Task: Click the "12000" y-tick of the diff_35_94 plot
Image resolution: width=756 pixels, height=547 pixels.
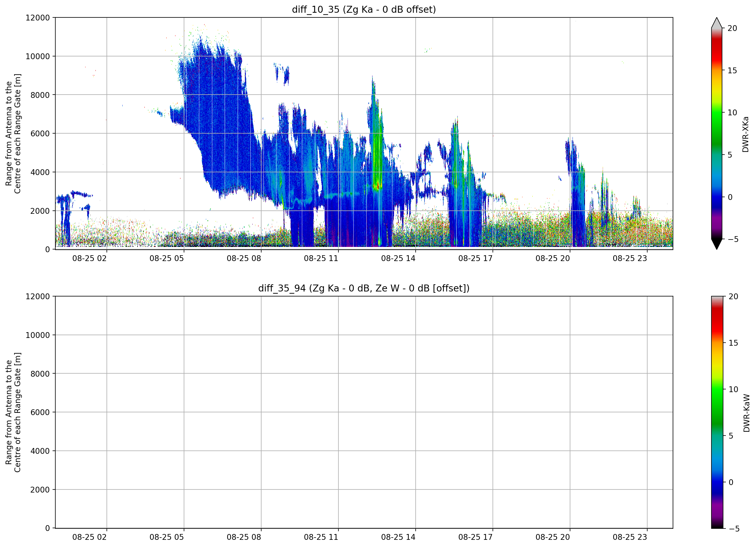Action: tap(38, 296)
